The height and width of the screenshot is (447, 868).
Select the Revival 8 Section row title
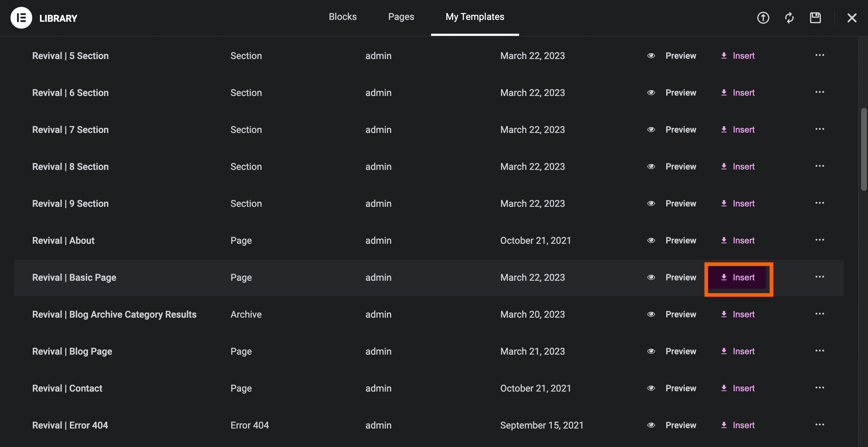pos(70,167)
